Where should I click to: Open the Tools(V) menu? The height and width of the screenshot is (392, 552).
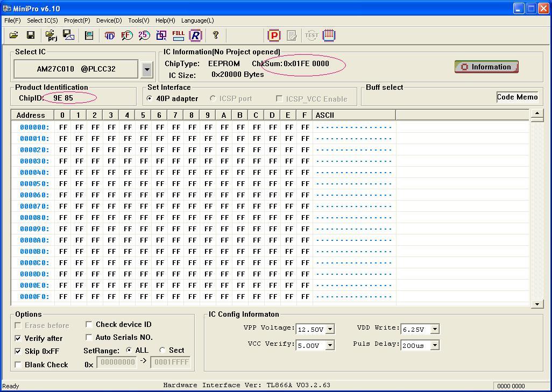(138, 20)
